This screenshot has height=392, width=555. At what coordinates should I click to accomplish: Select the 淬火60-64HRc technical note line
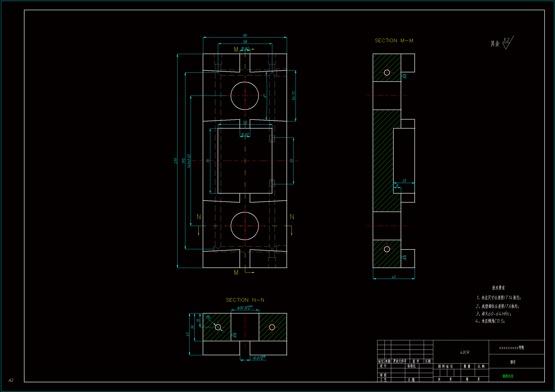pyautogui.click(x=493, y=314)
